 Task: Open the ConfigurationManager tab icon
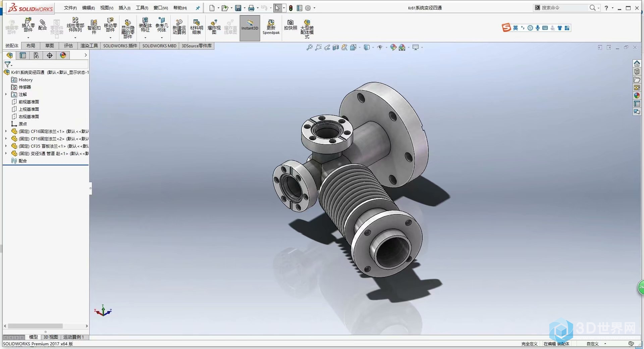[x=36, y=55]
